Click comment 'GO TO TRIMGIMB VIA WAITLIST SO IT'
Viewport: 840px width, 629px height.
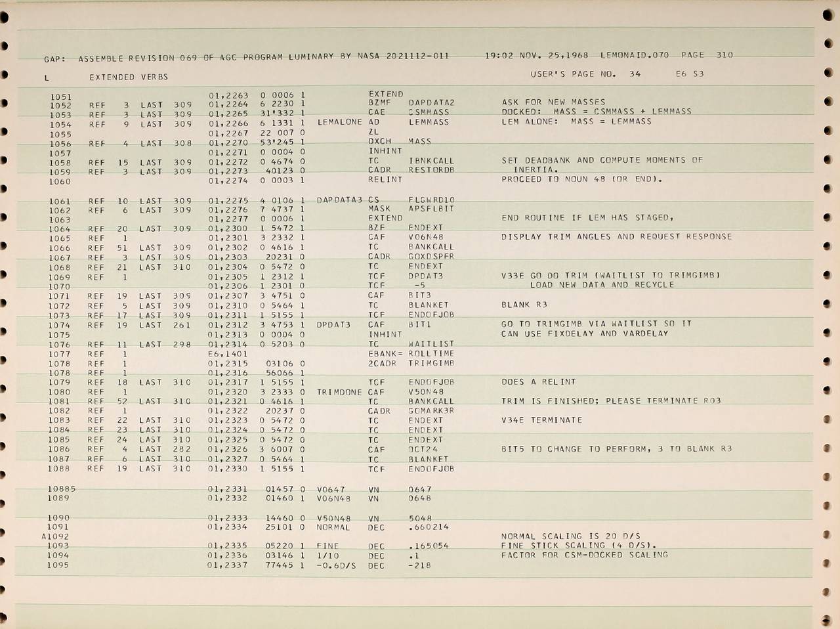coord(596,324)
